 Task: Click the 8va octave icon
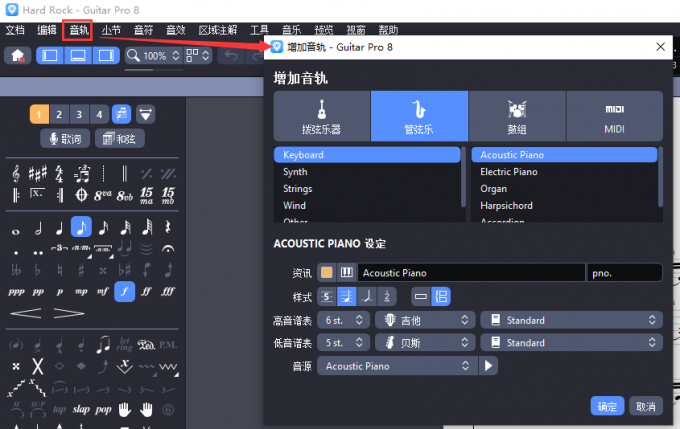coord(103,196)
